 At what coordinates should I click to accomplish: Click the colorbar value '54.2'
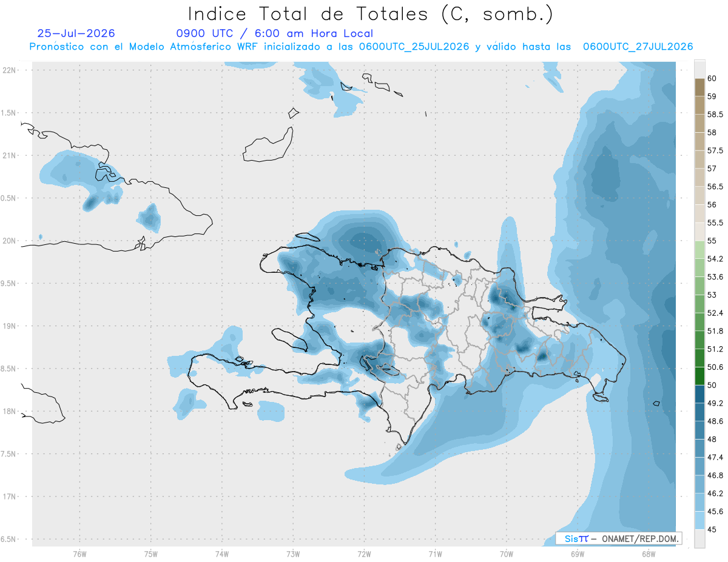(x=715, y=259)
